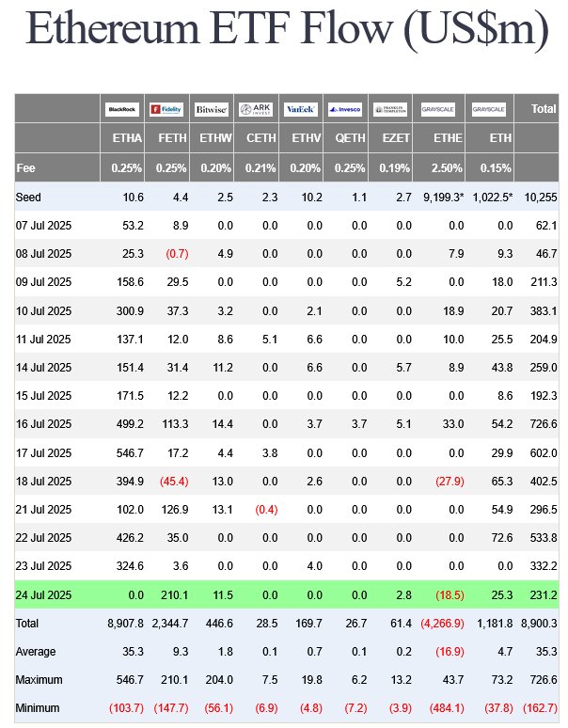
Task: Select the ETHW ticker header
Action: [x=215, y=138]
